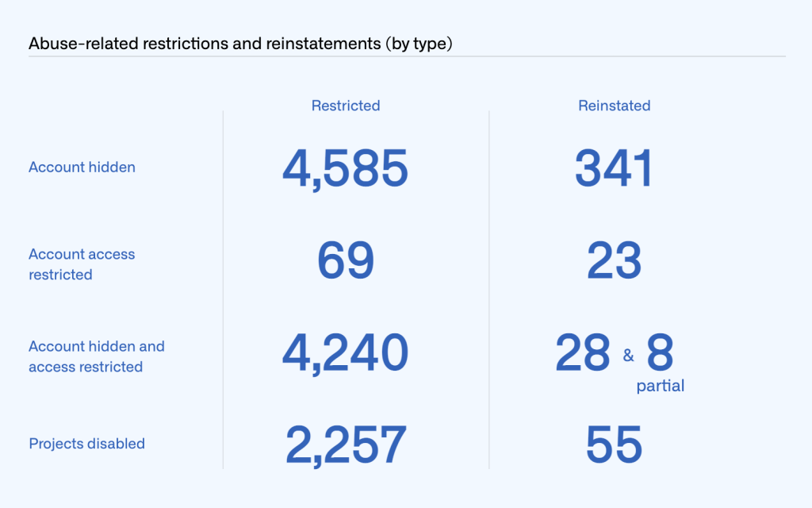Click the vertical divider left of Restricted column
812x508 pixels.
coord(223,290)
